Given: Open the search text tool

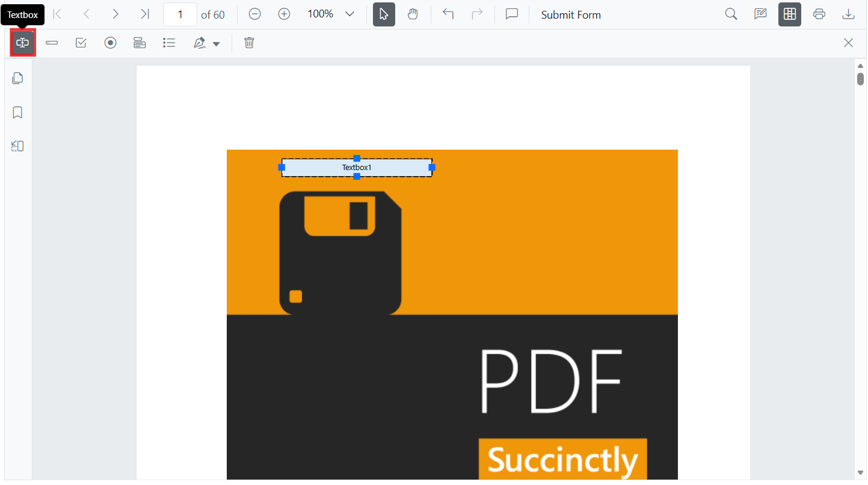Looking at the screenshot, I should point(731,14).
